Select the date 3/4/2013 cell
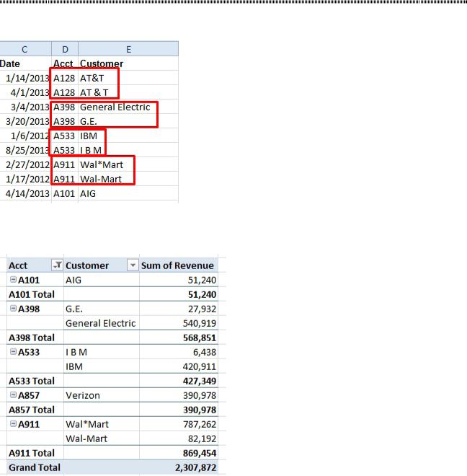This screenshot has height=476, width=467. pos(25,107)
